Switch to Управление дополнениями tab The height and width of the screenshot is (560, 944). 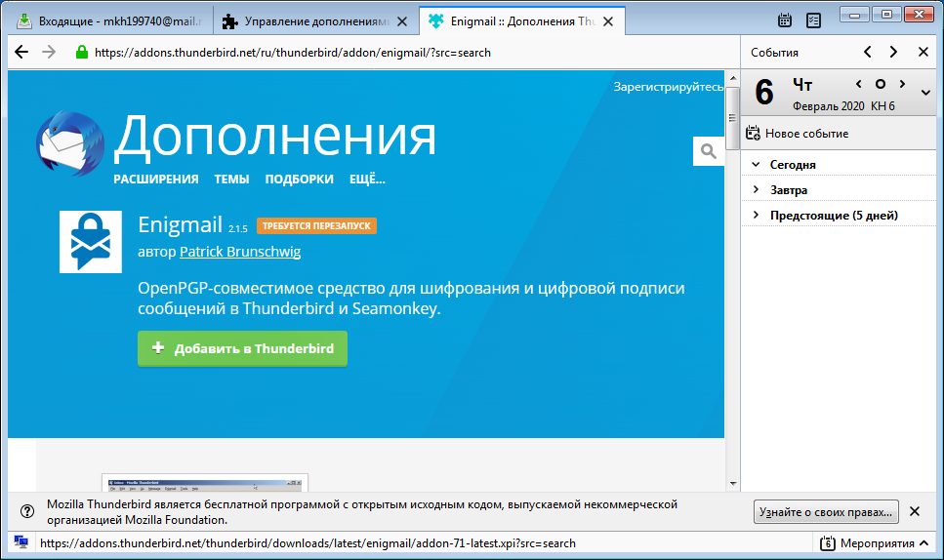coord(316,21)
